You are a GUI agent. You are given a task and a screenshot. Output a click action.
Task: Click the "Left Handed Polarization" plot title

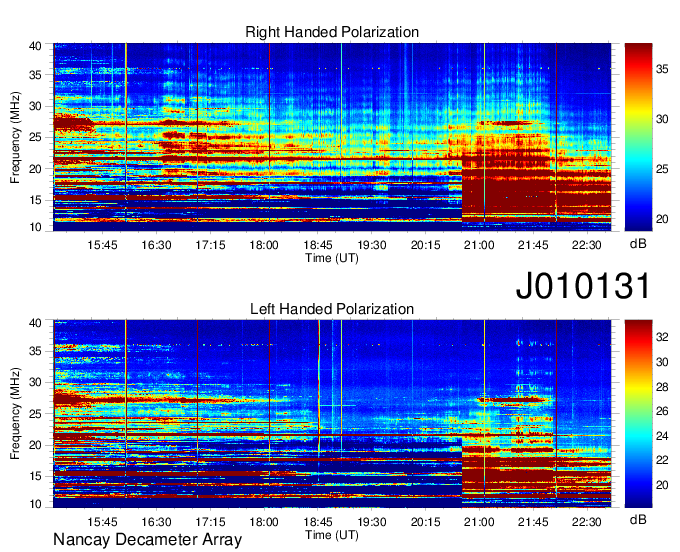coord(332,309)
